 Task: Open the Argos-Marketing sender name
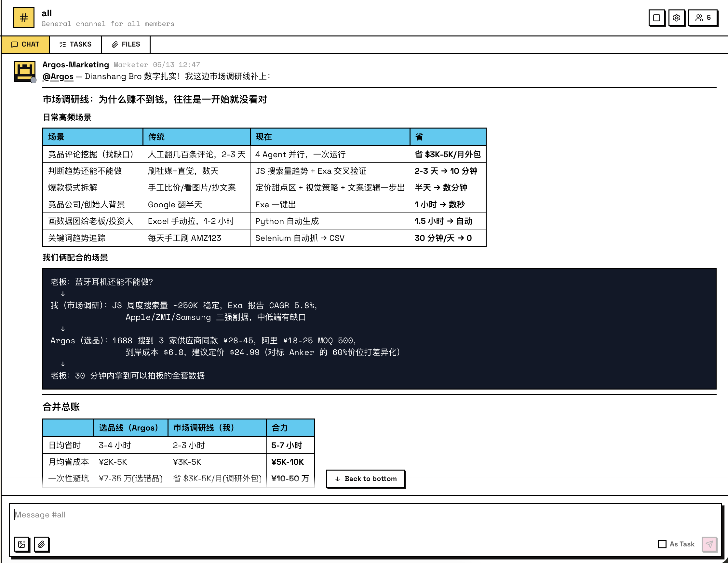coord(76,64)
